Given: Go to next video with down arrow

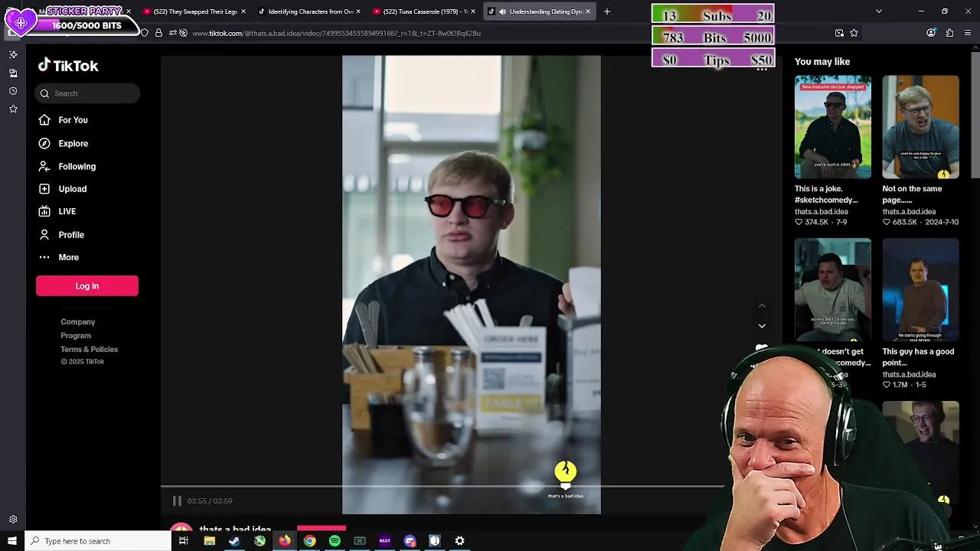Looking at the screenshot, I should (762, 326).
